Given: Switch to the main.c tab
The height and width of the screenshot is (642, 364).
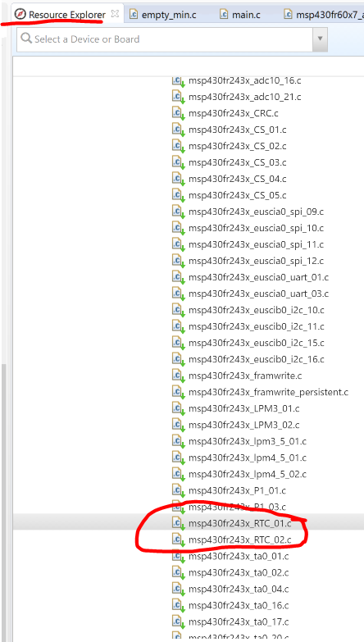Looking at the screenshot, I should [240, 15].
